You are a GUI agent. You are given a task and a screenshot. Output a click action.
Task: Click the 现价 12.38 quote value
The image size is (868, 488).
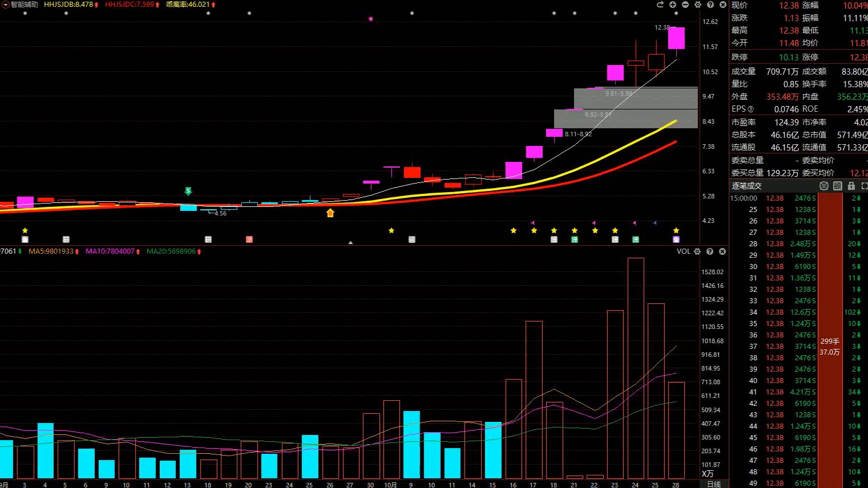click(x=789, y=5)
